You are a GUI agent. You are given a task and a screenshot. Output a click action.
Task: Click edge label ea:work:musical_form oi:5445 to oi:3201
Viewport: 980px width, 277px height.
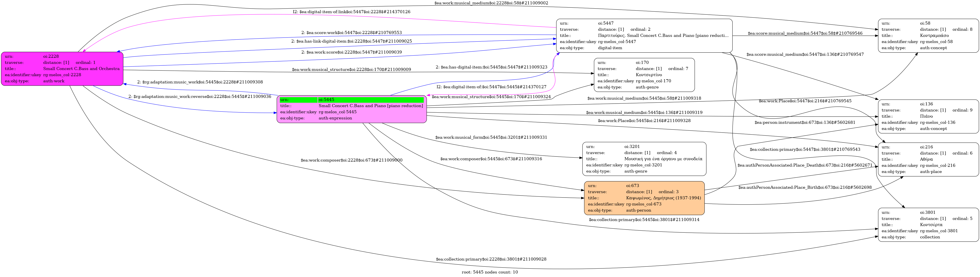[491, 137]
